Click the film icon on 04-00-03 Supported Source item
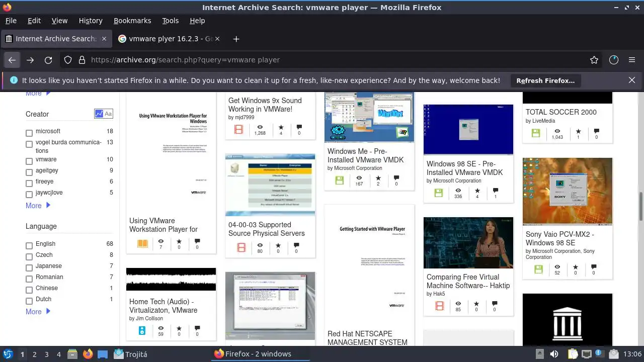Image resolution: width=644 pixels, height=362 pixels. coord(242,247)
